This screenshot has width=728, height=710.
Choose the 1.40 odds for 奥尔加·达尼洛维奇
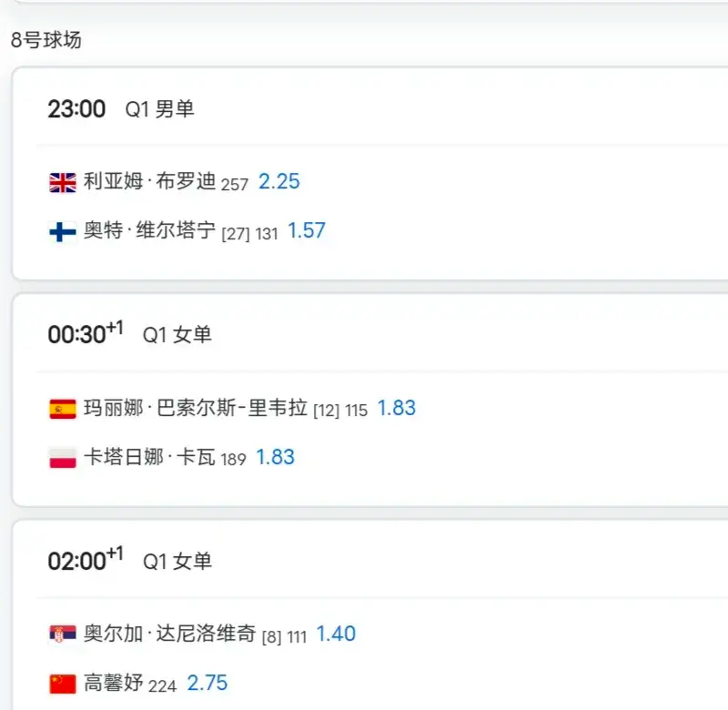[336, 634]
